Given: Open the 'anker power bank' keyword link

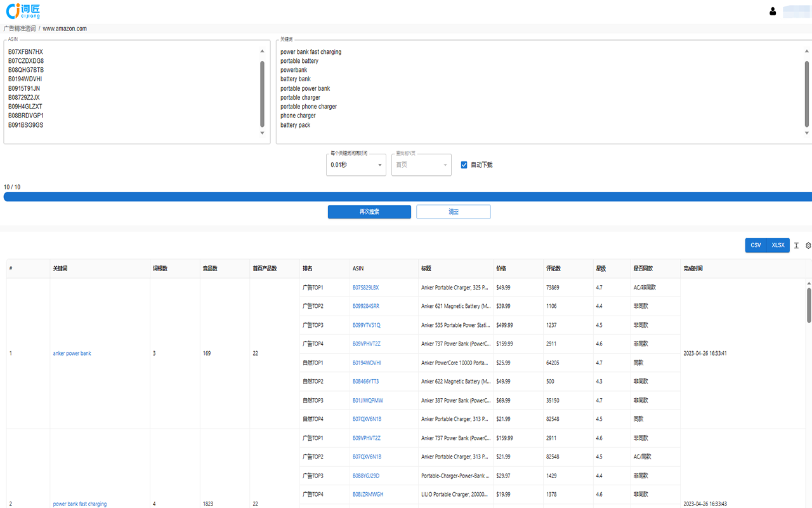Looking at the screenshot, I should 72,354.
